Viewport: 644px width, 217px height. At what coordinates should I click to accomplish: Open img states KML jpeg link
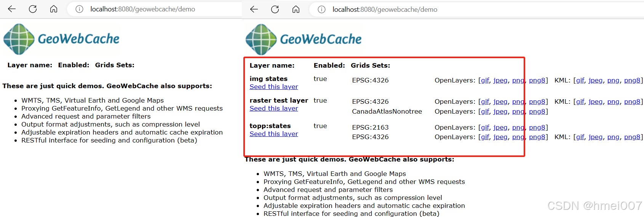click(596, 80)
